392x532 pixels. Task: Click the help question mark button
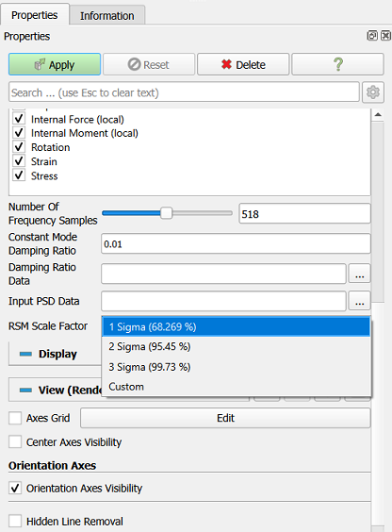(x=337, y=64)
